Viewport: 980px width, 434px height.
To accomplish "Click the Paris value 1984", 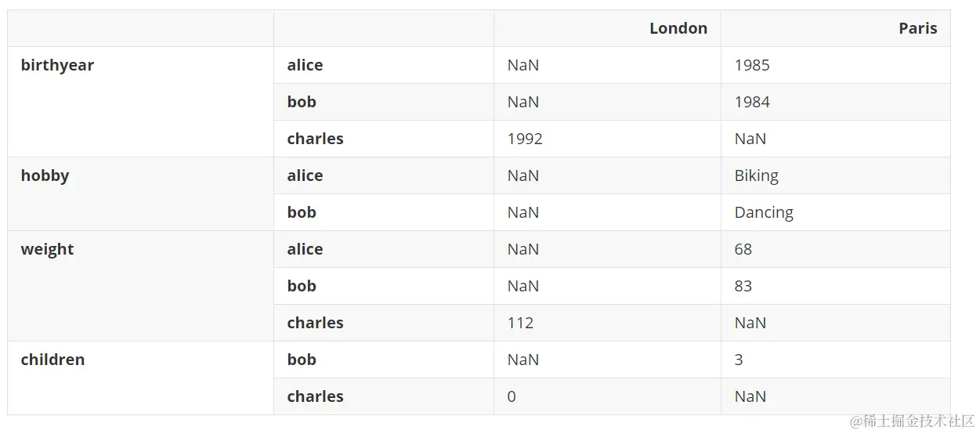I will click(x=752, y=102).
